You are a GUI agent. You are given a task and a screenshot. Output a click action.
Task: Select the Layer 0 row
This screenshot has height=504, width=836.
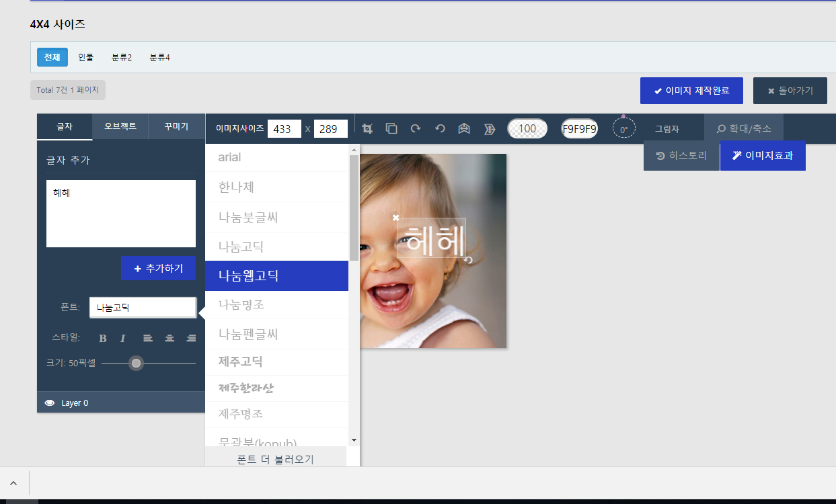(x=121, y=403)
